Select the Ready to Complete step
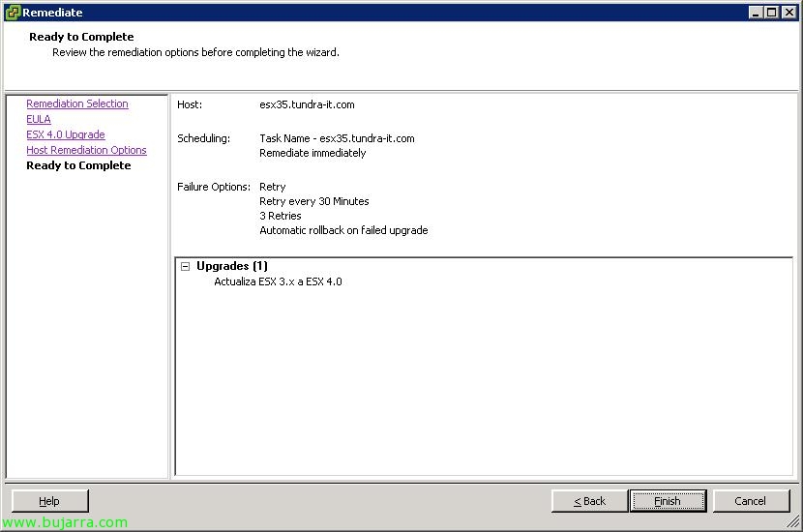Image resolution: width=803 pixels, height=532 pixels. [x=79, y=165]
